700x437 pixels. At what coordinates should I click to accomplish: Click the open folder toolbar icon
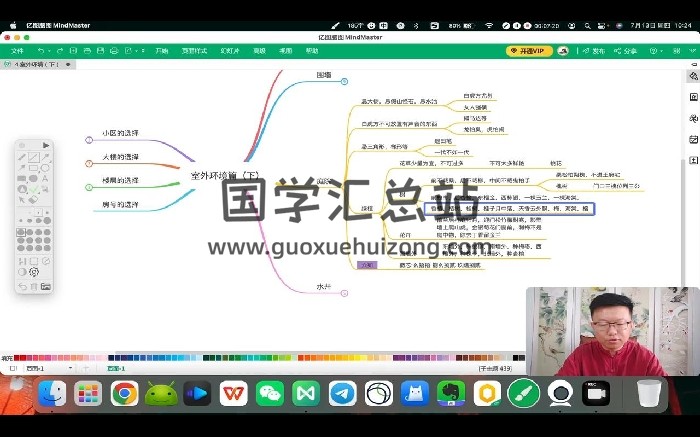pos(87,51)
